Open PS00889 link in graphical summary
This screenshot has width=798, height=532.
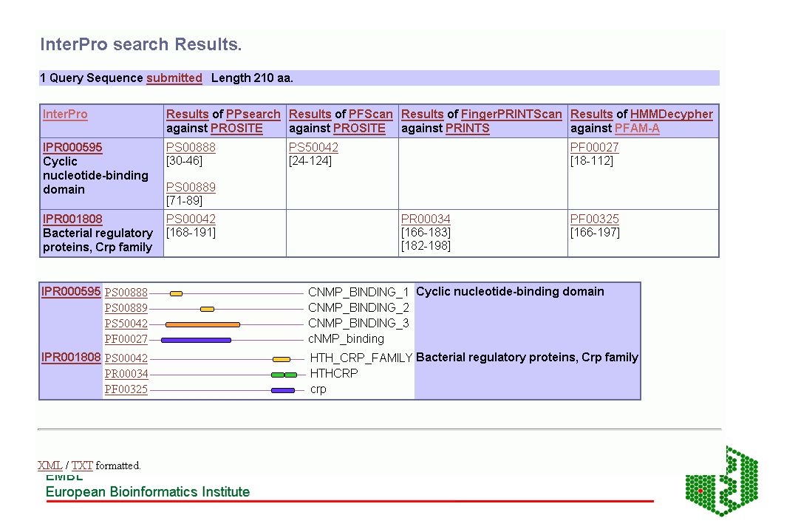[126, 308]
